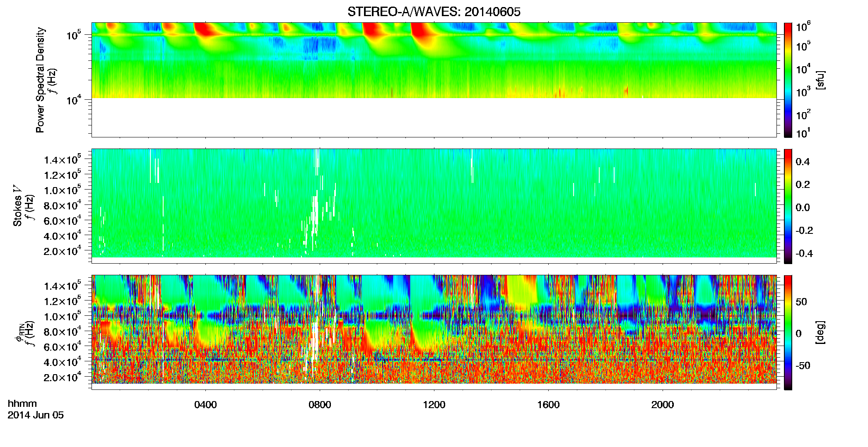Viewport: 868px width, 447px height.
Task: Click the power spectral density color bar
Action: pos(788,80)
